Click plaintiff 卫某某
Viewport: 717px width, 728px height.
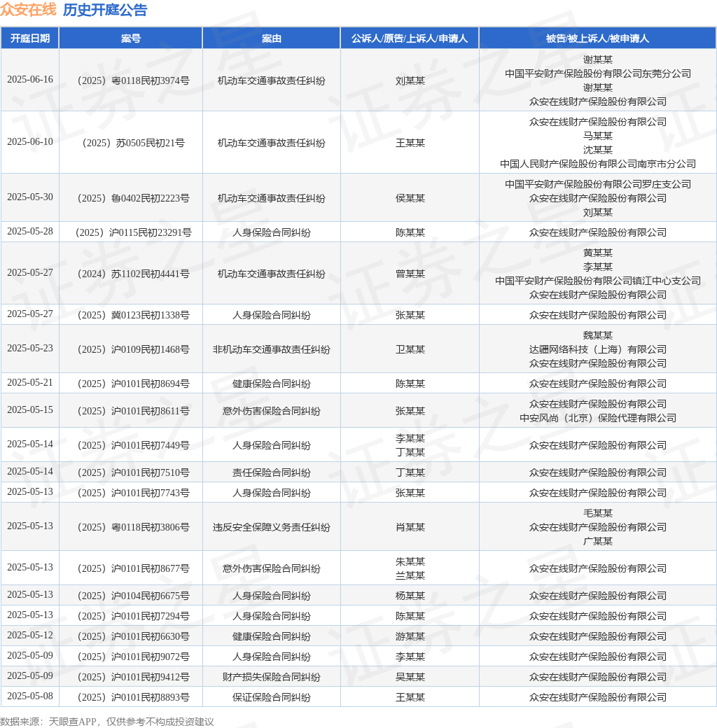tap(410, 349)
